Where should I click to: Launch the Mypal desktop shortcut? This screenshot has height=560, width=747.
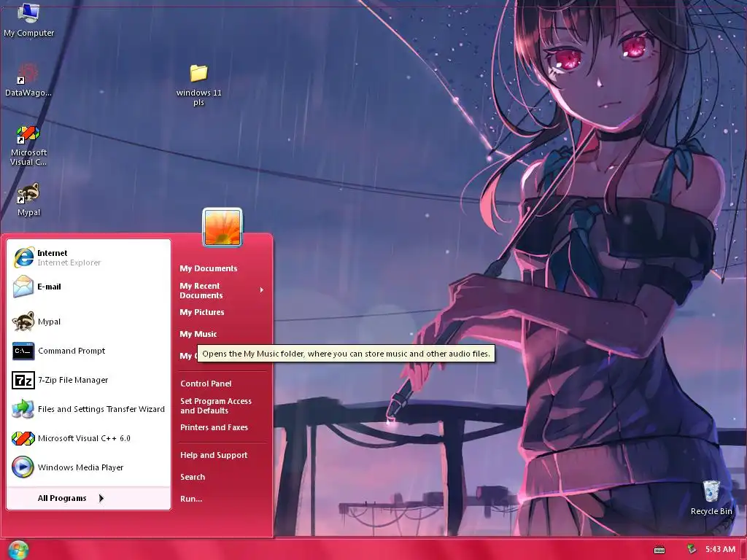(28, 199)
